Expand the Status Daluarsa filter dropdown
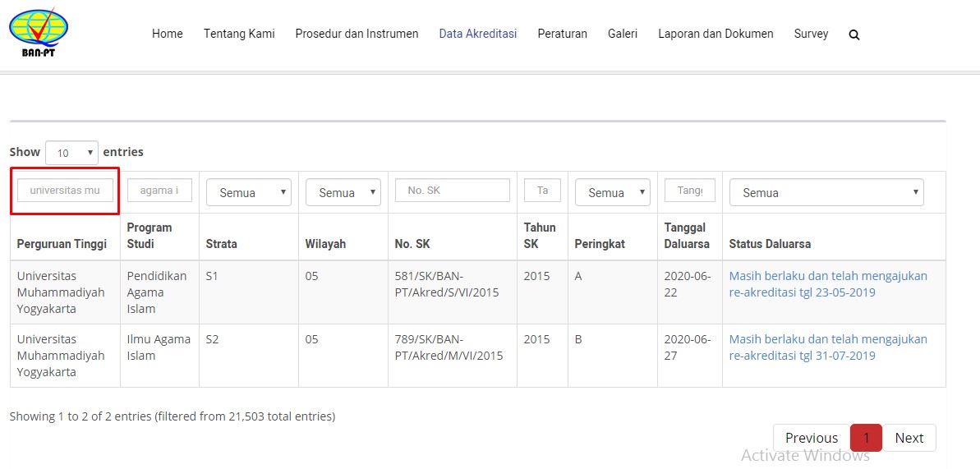Screen dimensions: 980x469 pos(826,192)
